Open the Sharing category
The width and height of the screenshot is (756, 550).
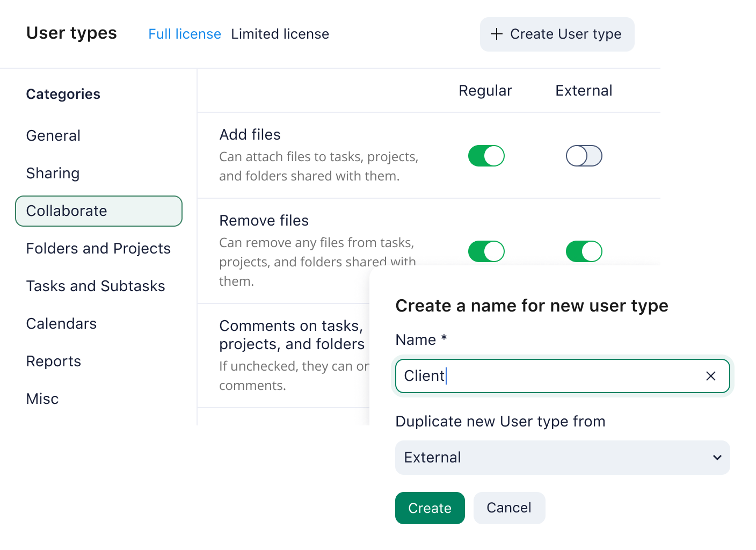pos(53,173)
